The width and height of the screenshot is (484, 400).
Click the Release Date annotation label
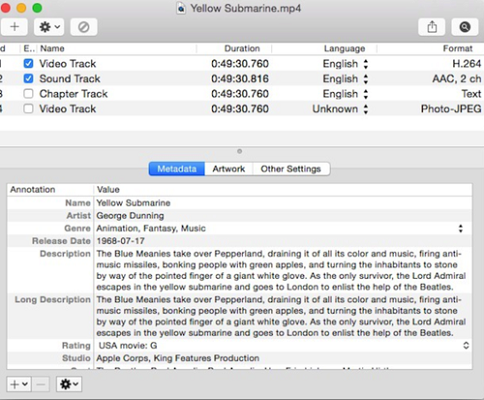click(x=61, y=241)
